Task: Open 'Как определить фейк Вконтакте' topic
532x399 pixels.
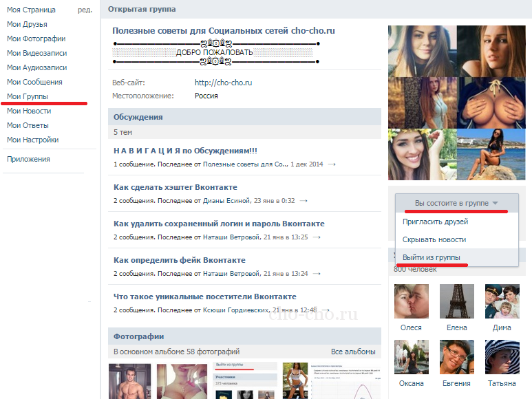Action: (x=179, y=260)
